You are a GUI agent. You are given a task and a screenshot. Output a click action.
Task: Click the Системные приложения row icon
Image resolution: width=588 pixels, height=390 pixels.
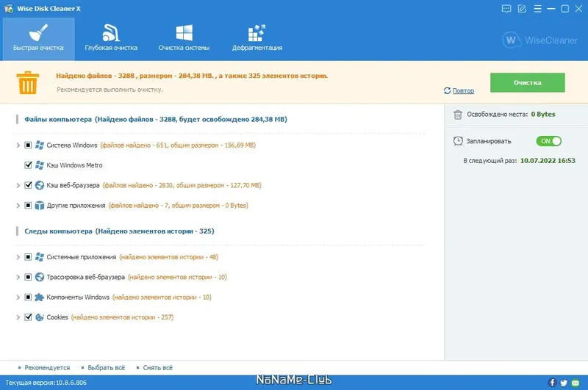point(40,257)
